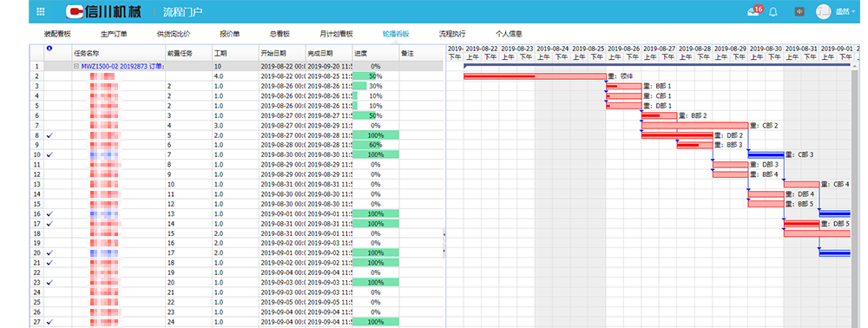This screenshot has height=328, width=868.
Task: Collapse the MWZ1500-02 order tree node
Action: coord(76,66)
